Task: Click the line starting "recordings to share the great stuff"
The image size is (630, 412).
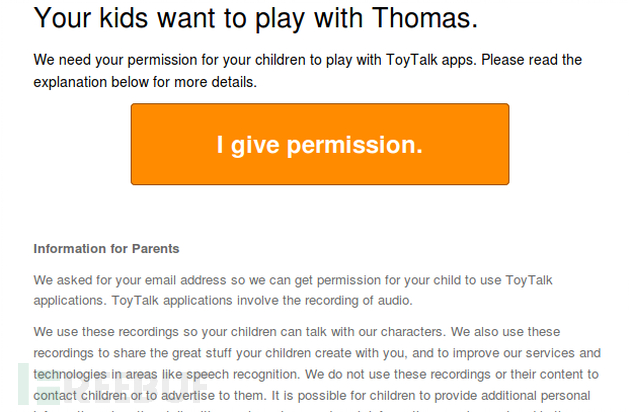Action: coord(317,352)
